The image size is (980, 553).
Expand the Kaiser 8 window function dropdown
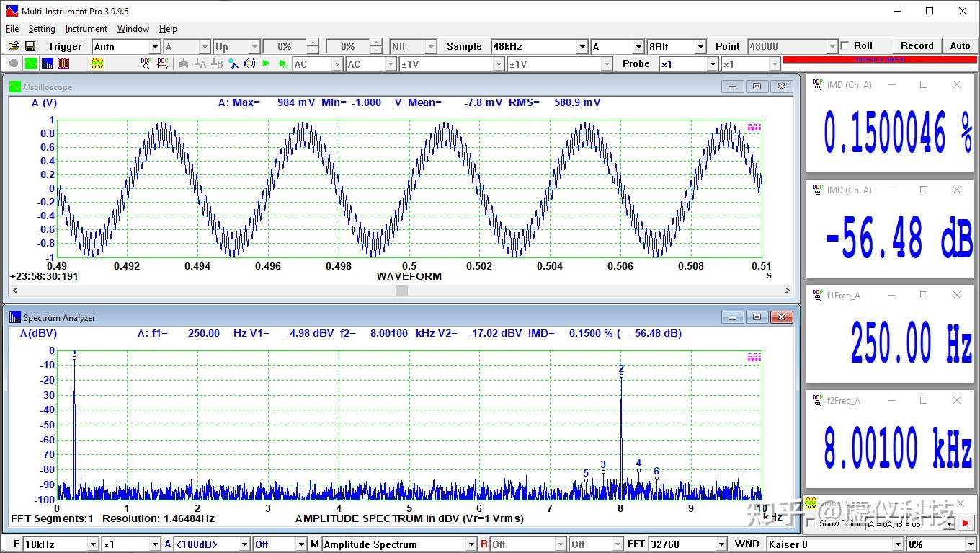click(x=898, y=544)
